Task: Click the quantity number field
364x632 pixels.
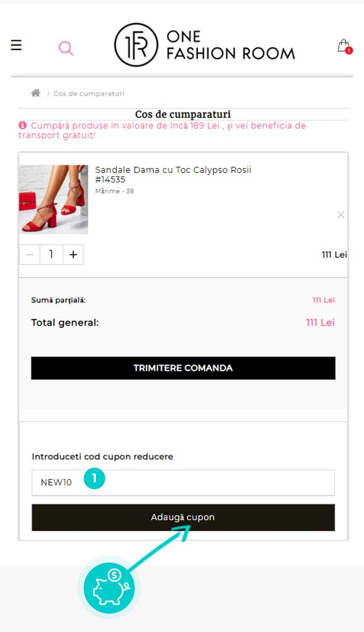Action: coord(51,255)
